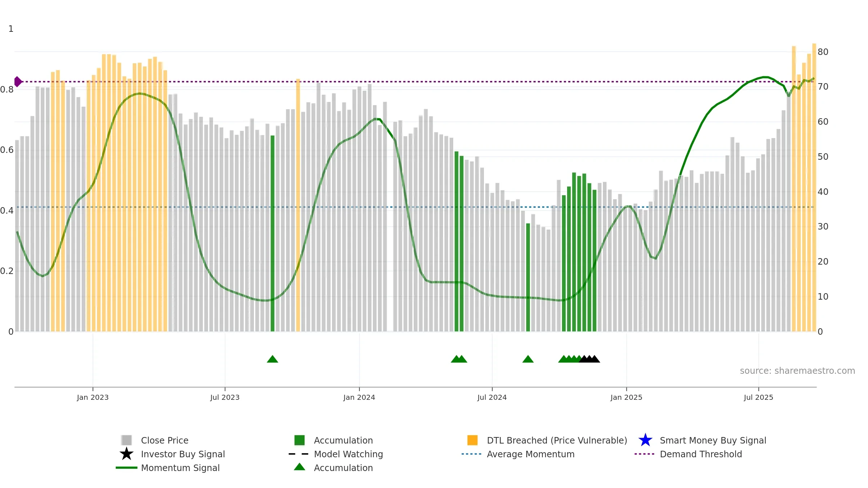Click the blue star Smart Money Buy Signal icon

[x=645, y=440]
